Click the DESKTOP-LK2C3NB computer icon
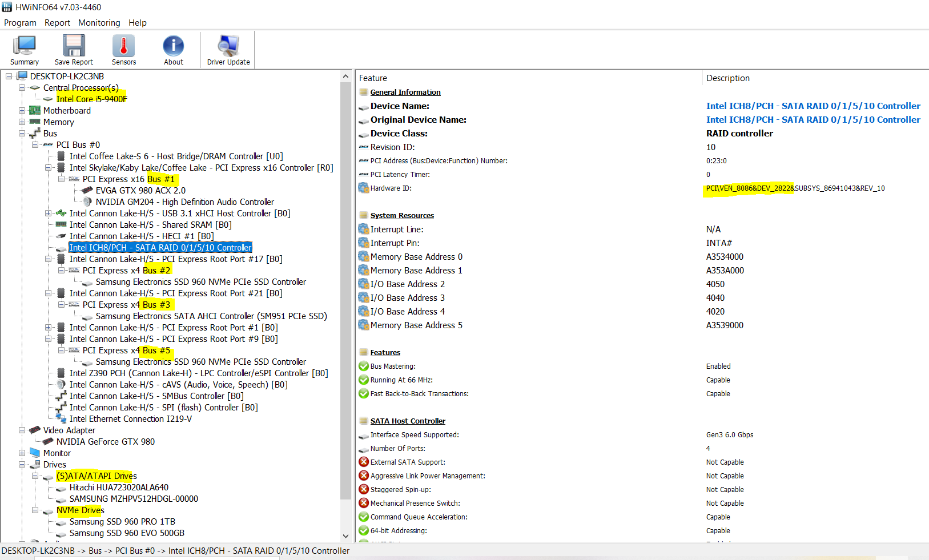 22,76
